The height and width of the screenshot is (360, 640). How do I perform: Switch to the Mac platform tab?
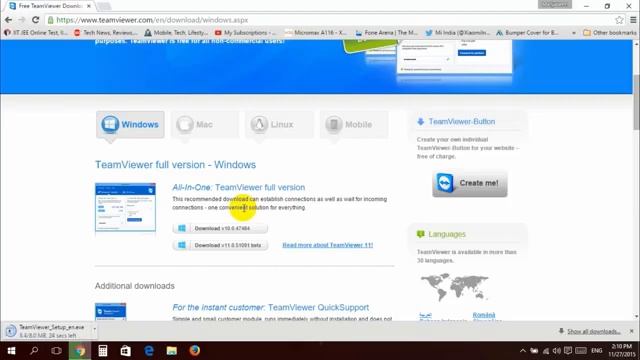pos(205,124)
